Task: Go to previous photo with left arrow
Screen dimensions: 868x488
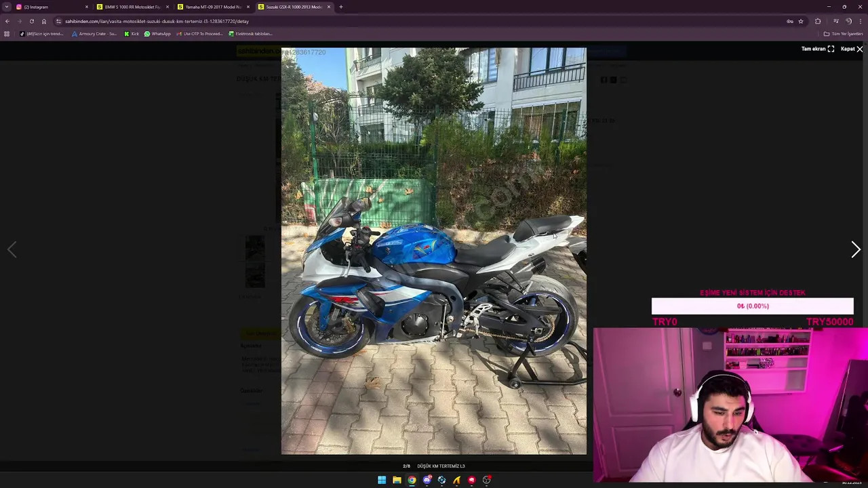Action: point(12,249)
